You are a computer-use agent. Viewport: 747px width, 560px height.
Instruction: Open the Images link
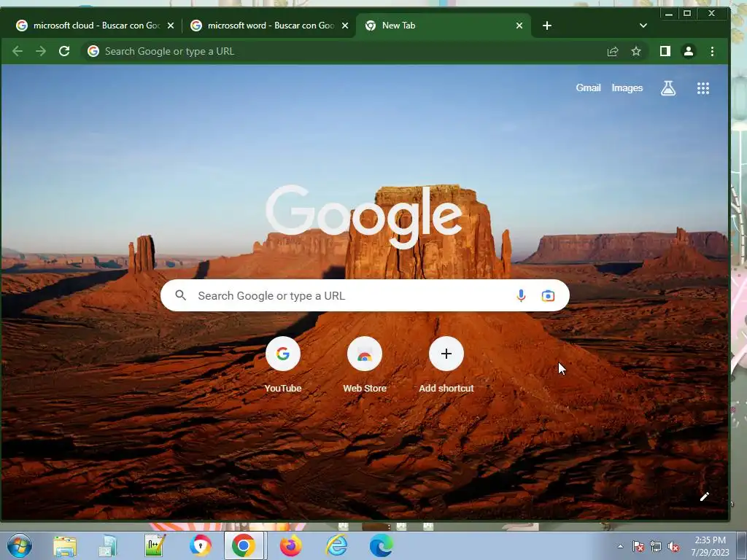(627, 88)
